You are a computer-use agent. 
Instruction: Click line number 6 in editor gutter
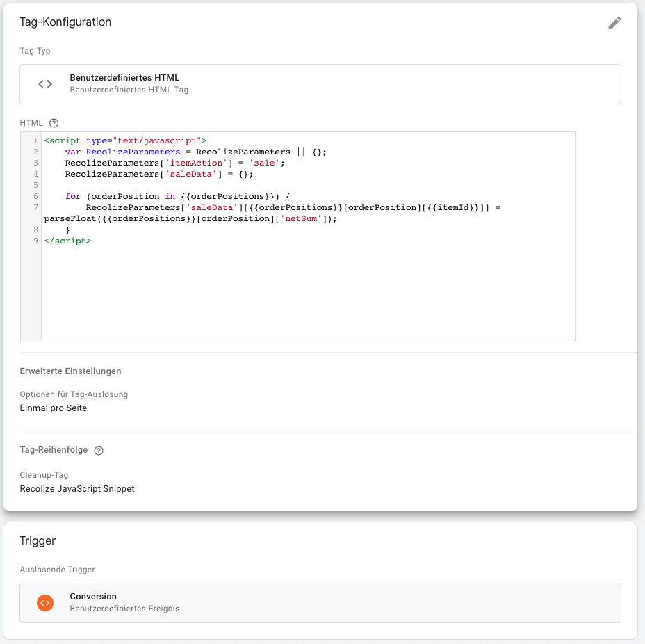35,196
